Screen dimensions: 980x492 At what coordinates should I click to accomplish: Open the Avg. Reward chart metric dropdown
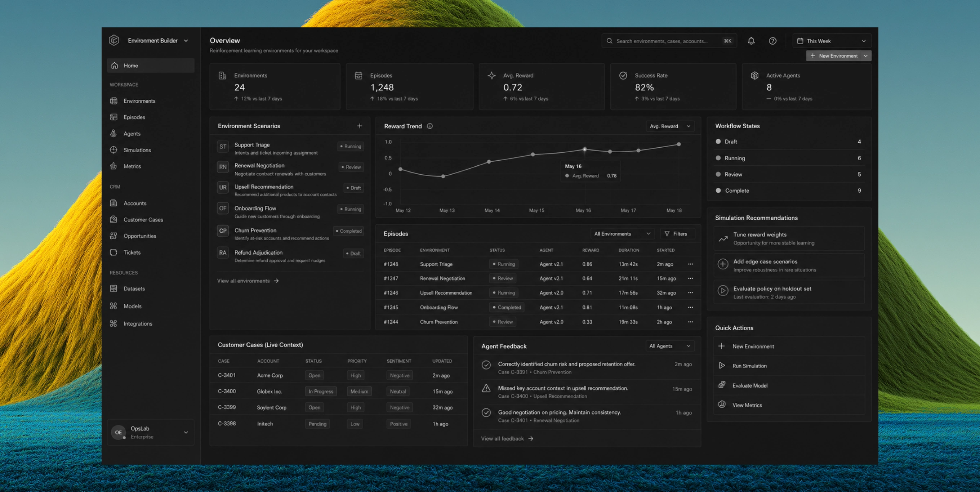click(x=670, y=126)
